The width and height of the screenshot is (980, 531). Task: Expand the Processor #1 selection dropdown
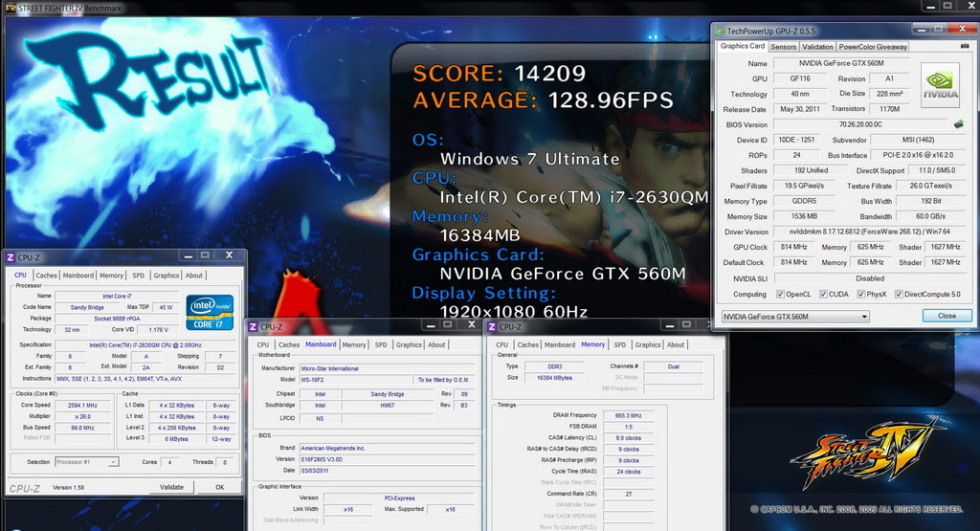coord(87,462)
